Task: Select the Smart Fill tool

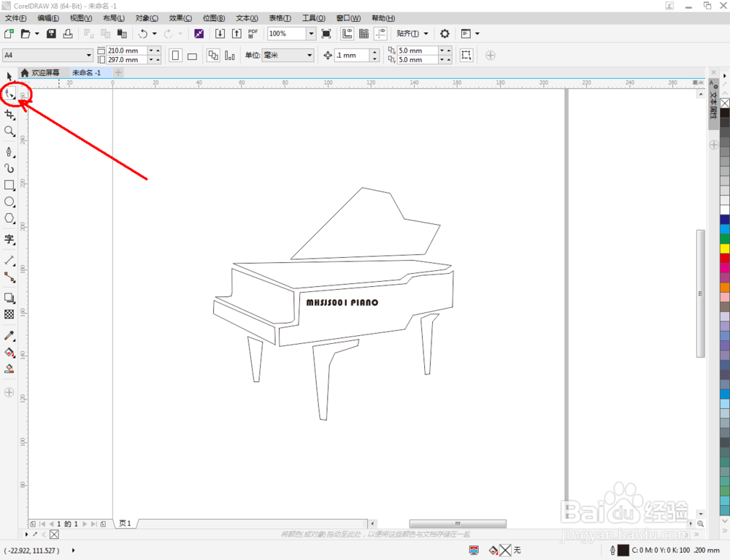Action: [9, 369]
